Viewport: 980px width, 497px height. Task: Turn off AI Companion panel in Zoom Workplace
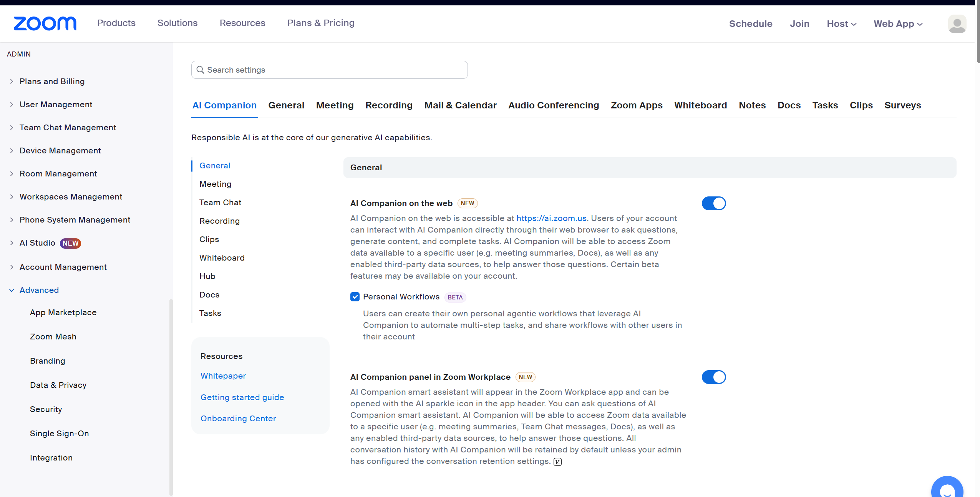(x=713, y=377)
